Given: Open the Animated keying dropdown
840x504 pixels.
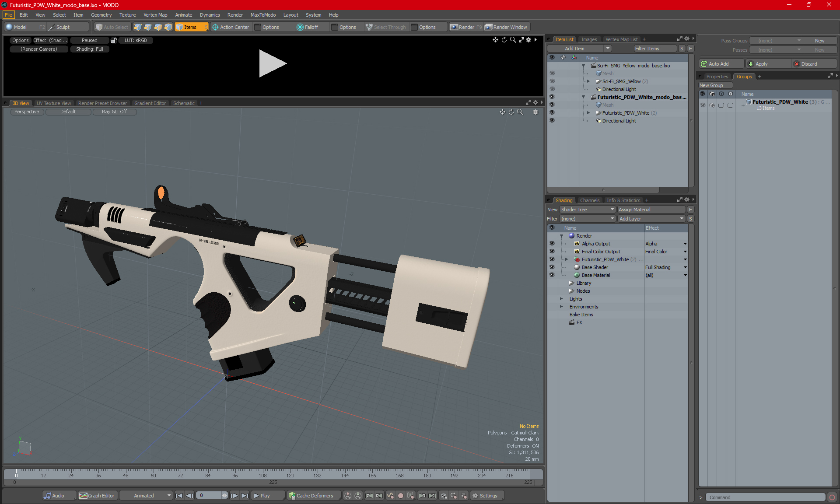Looking at the screenshot, I should 146,496.
